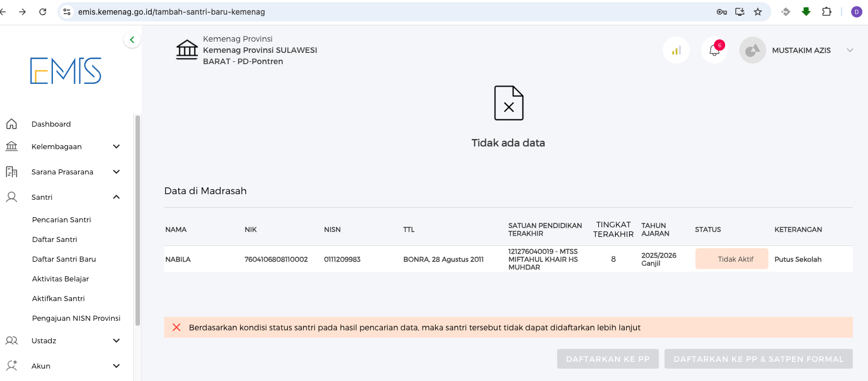Viewport: 868px width, 381px height.
Task: Open the statistics bar chart icon
Action: 676,50
